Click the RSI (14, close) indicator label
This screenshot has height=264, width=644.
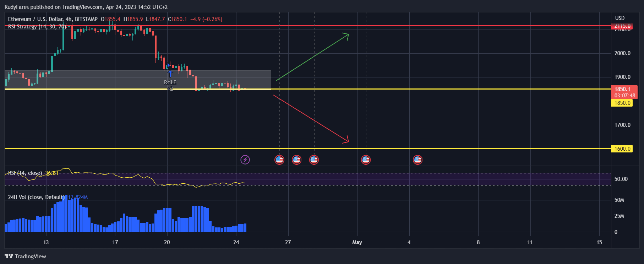(x=25, y=173)
